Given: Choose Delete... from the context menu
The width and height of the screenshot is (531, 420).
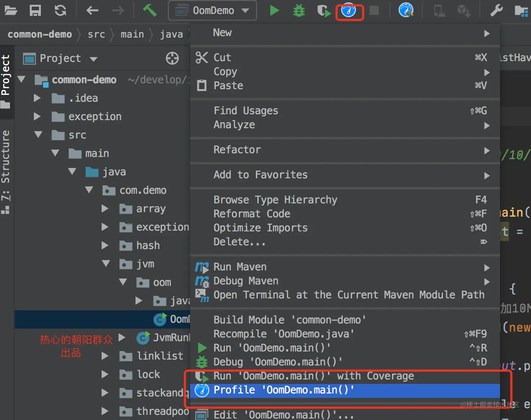Looking at the screenshot, I should [x=345, y=242].
